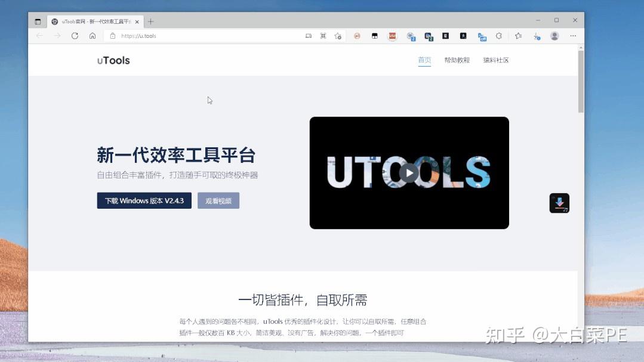Click the 下载 Windows 版本 V2.4.3 button

[x=143, y=200]
